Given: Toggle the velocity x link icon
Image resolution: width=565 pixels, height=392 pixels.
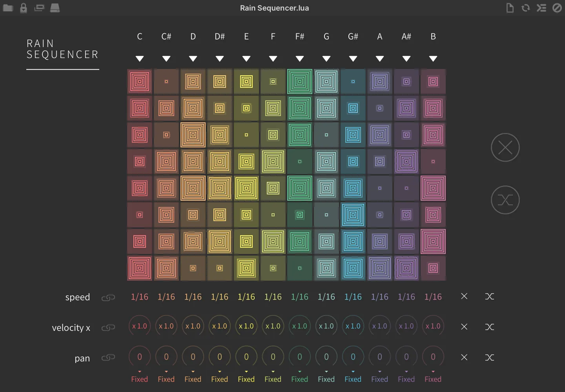Looking at the screenshot, I should coord(108,327).
